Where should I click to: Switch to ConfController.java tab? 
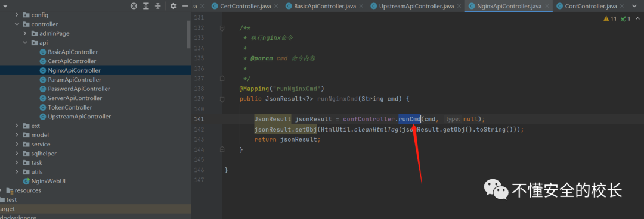[590, 6]
